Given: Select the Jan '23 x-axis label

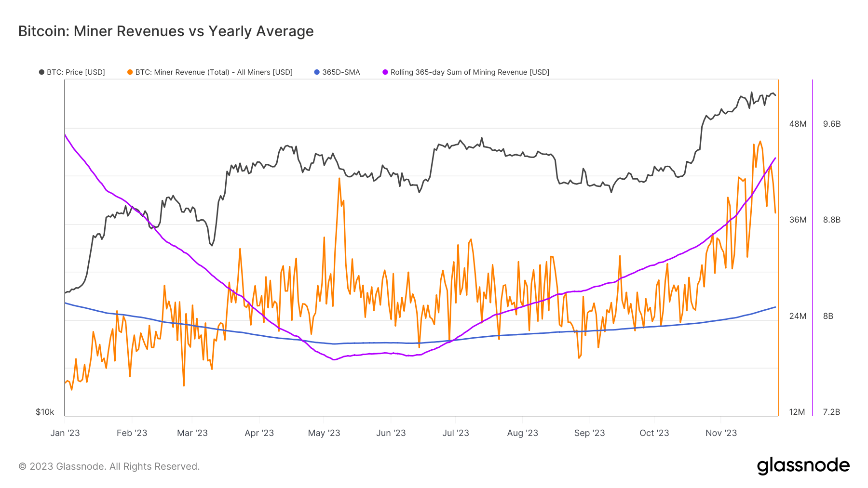Looking at the screenshot, I should coord(65,433).
